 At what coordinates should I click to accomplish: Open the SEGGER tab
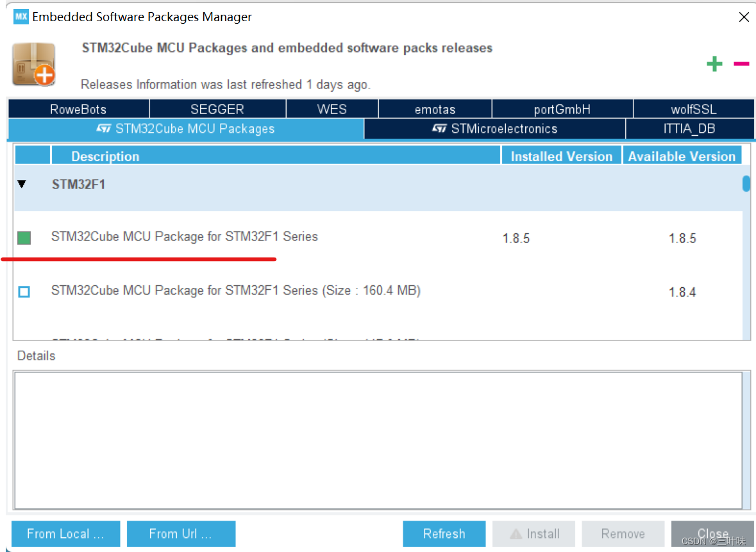click(x=217, y=109)
